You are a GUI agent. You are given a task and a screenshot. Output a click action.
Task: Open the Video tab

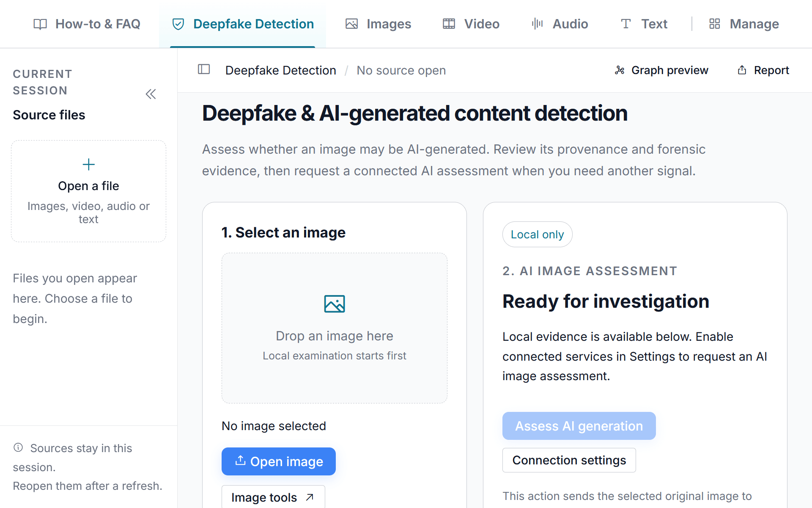[471, 24]
